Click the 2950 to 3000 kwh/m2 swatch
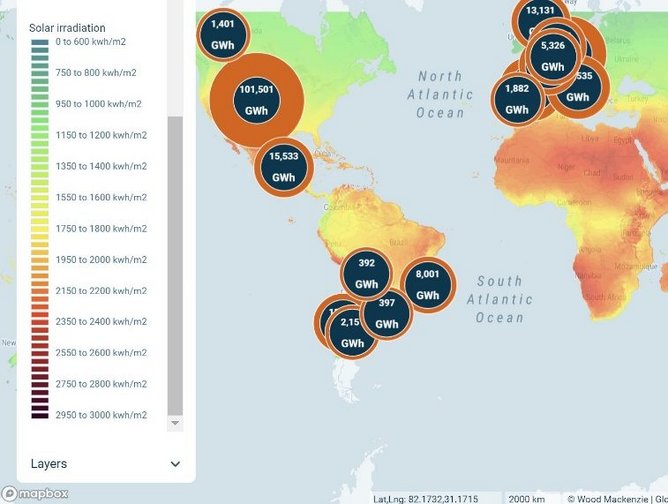 [x=39, y=414]
